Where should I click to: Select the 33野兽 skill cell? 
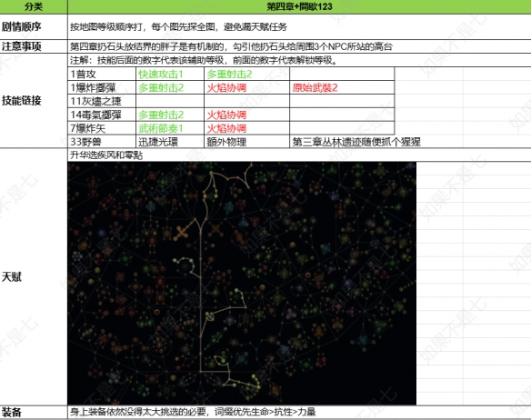click(102, 141)
